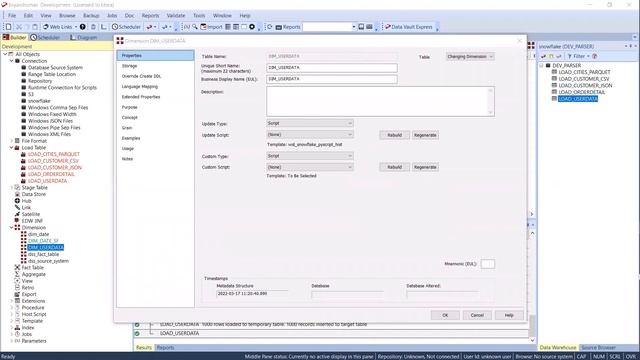Switch to the Source Browser tab
Screen dimensions: 640x360
[x=598, y=348]
